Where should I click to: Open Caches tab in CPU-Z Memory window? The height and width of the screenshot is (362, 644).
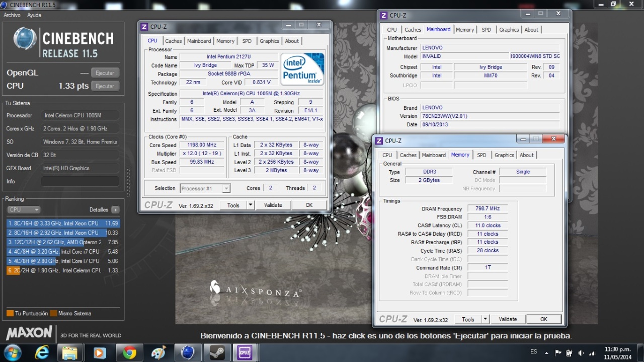(408, 155)
